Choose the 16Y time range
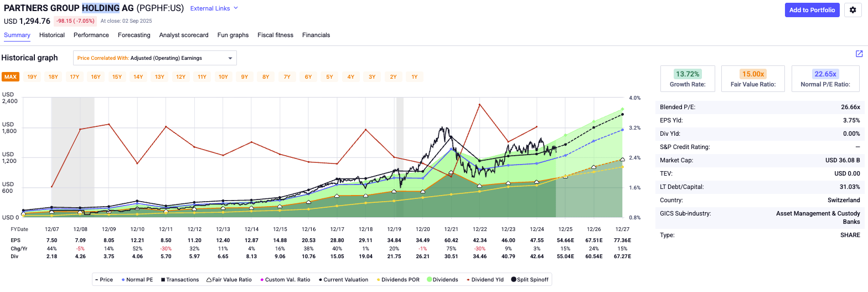868x292 pixels. tap(96, 77)
